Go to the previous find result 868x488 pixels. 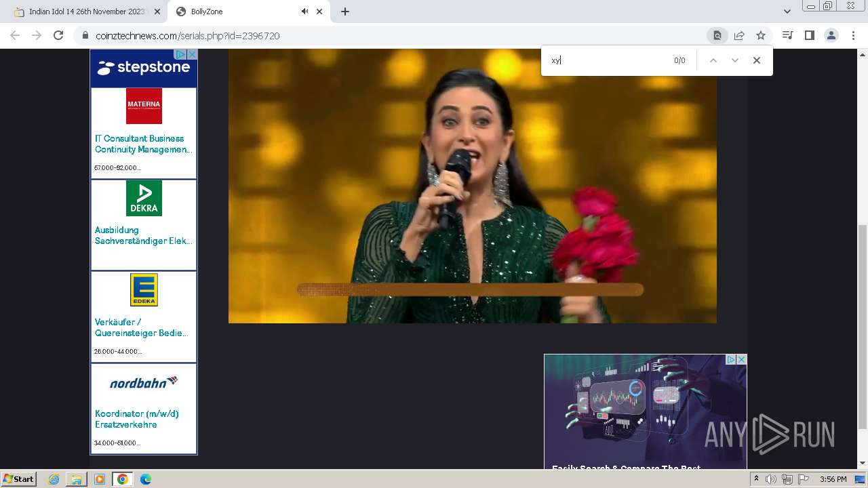(x=713, y=60)
